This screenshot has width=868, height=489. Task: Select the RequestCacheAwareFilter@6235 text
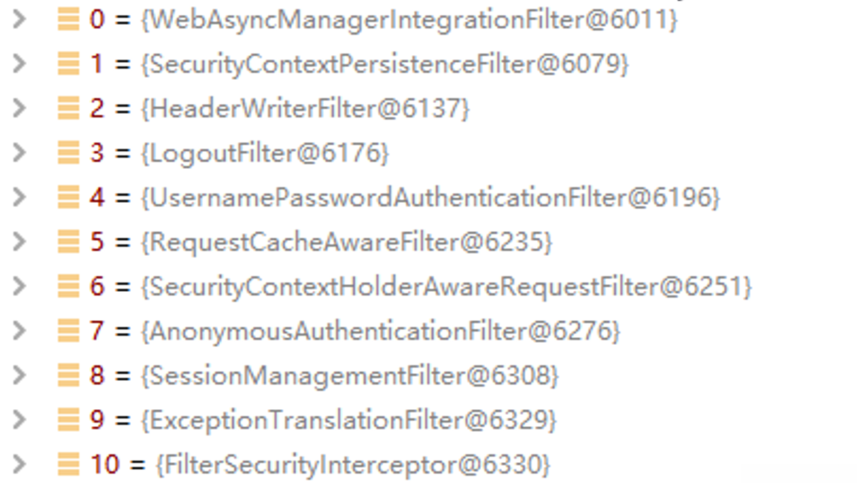[x=346, y=242]
